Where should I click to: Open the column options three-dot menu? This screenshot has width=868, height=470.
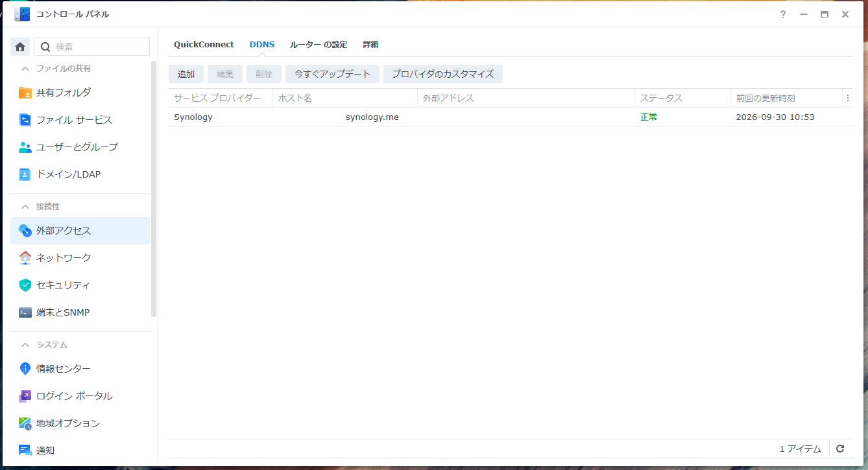click(847, 99)
